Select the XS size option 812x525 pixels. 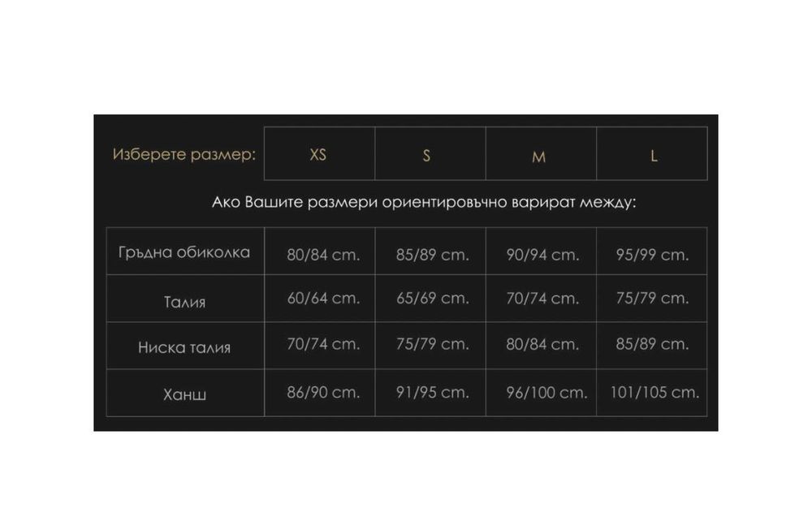coord(318,154)
